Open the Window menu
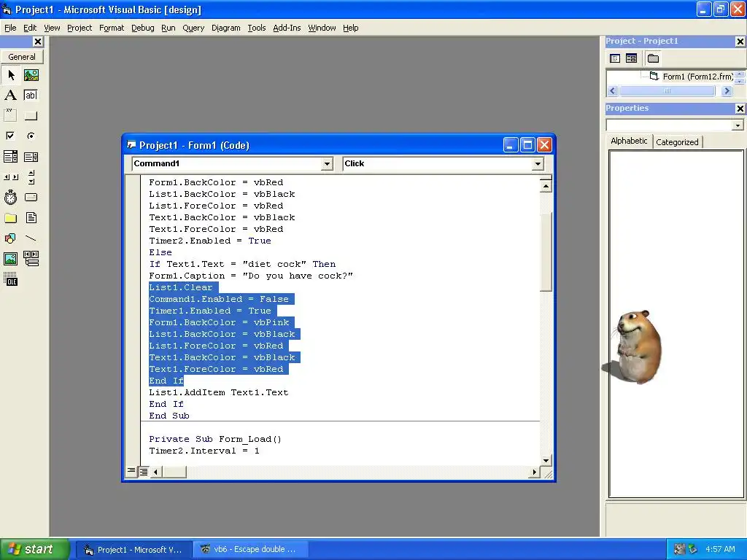This screenshot has width=747, height=560. (322, 28)
